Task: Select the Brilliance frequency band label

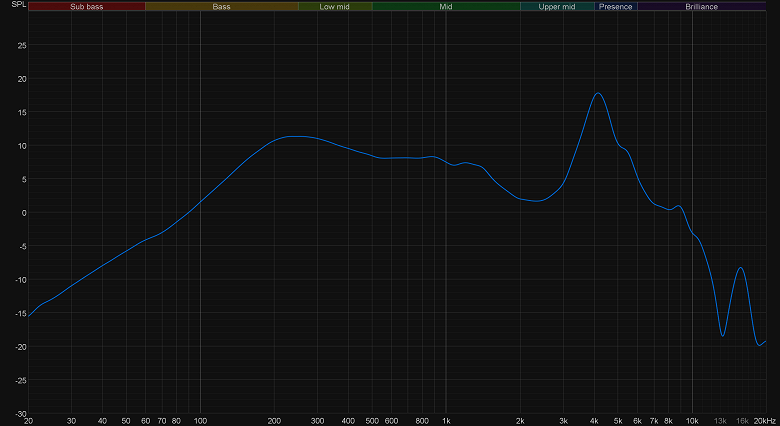Action: pos(701,6)
